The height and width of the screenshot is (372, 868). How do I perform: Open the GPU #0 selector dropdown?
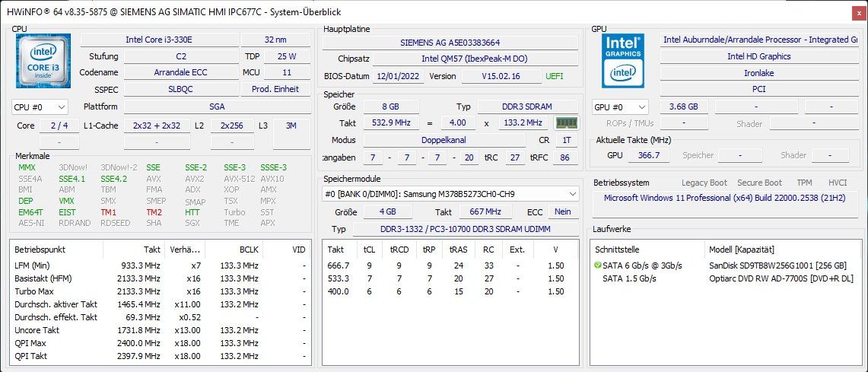tap(620, 107)
